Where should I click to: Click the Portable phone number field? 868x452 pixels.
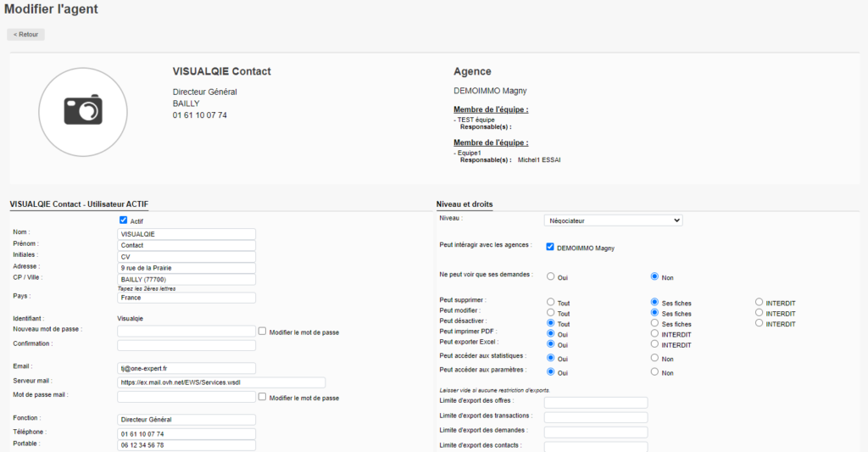click(186, 445)
